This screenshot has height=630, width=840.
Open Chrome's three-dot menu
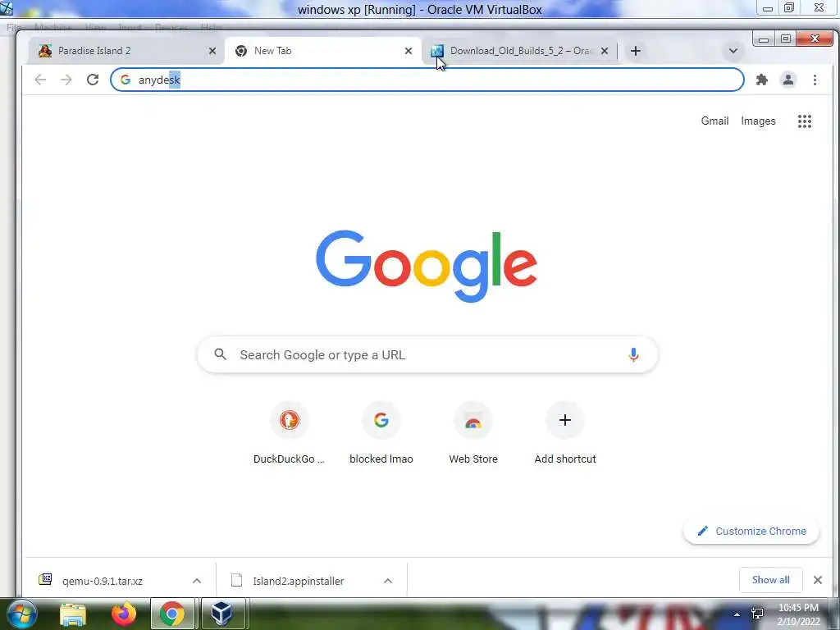(815, 80)
